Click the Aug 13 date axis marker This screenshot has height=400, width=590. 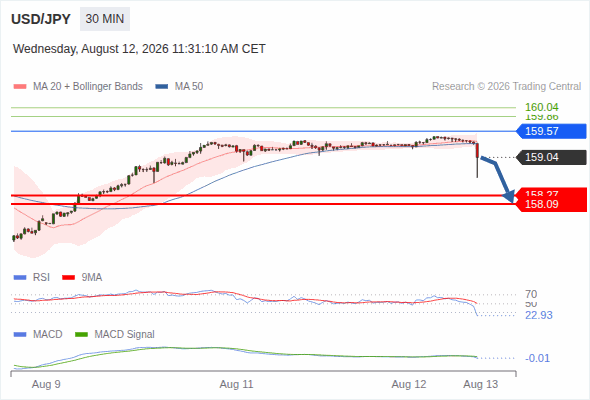[481, 384]
